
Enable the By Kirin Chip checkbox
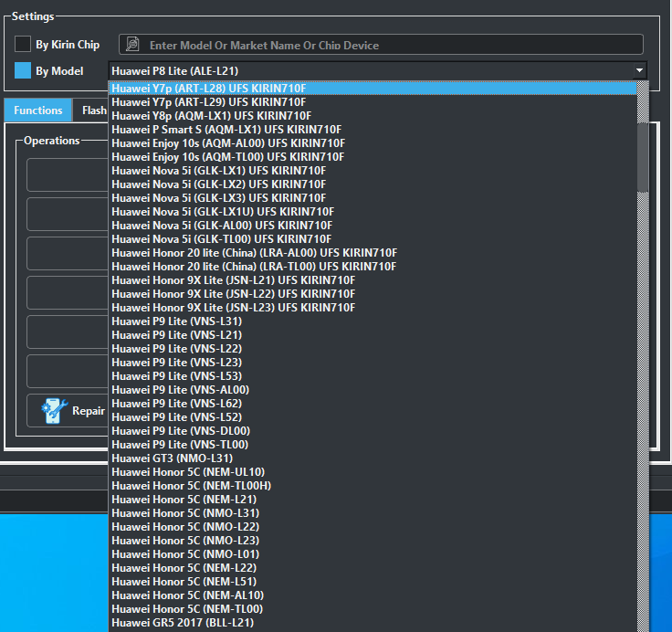23,44
